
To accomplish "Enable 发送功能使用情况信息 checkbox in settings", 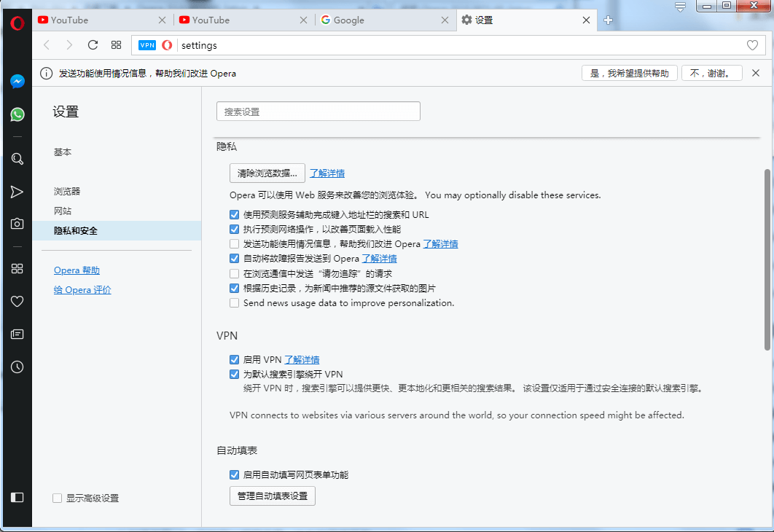I will pos(235,244).
